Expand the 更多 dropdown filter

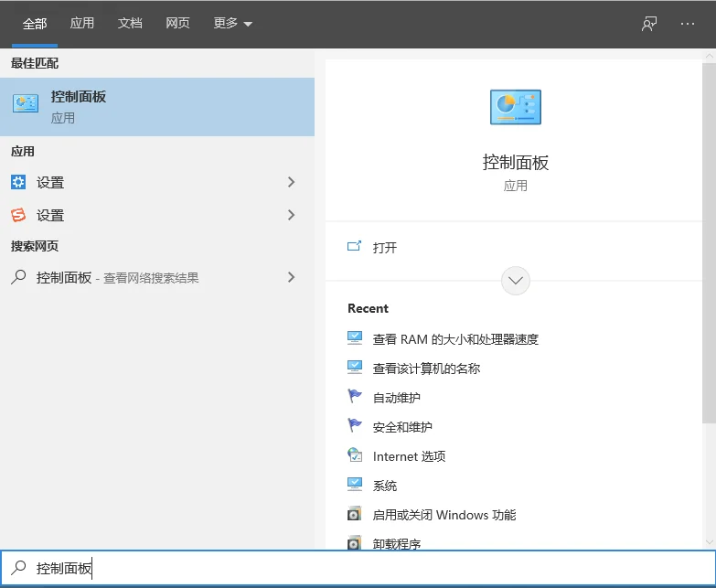click(x=232, y=24)
